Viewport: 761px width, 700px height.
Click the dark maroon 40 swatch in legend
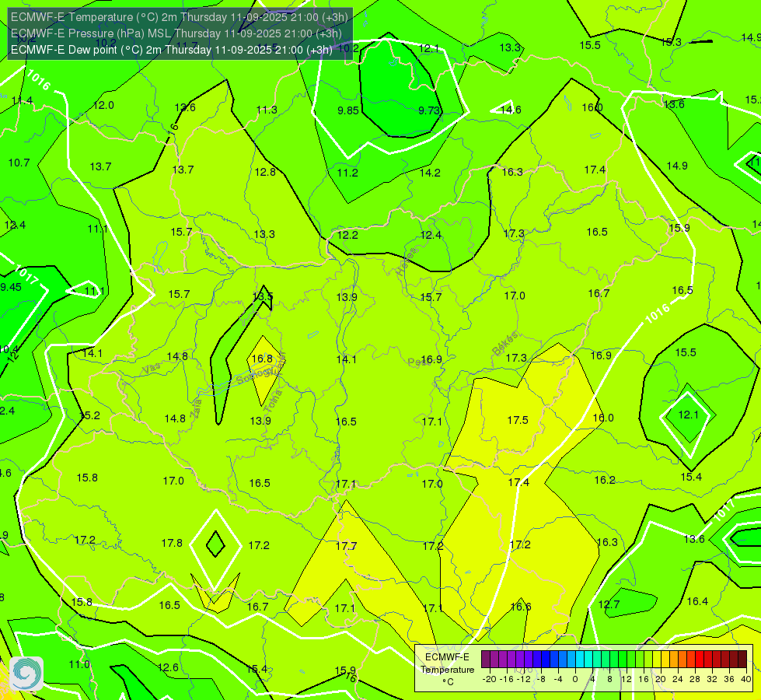coord(742,660)
